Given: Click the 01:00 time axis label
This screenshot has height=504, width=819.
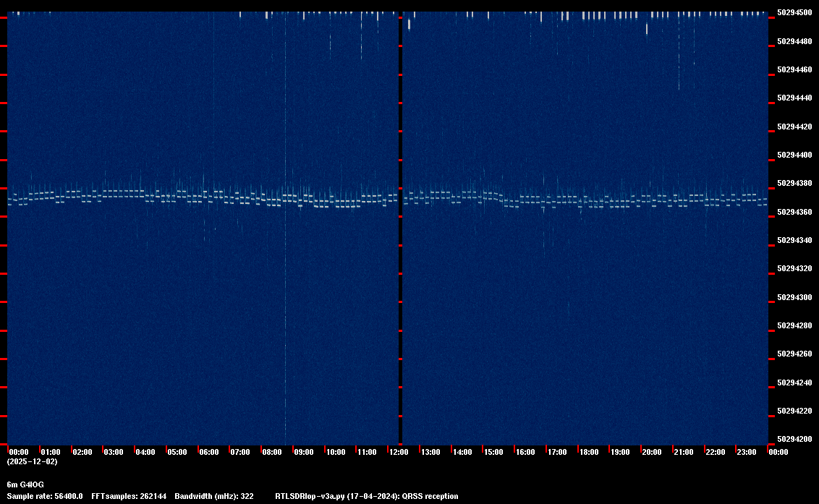Looking at the screenshot, I should [x=51, y=452].
